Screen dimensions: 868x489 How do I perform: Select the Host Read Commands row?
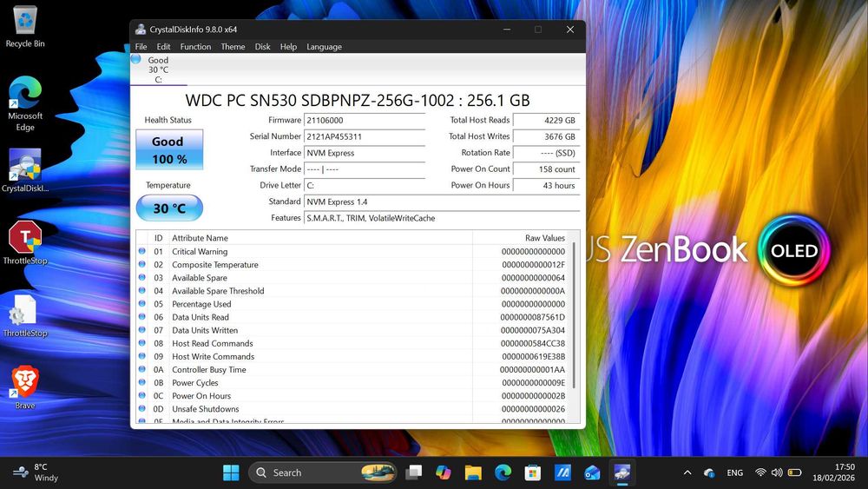[353, 343]
